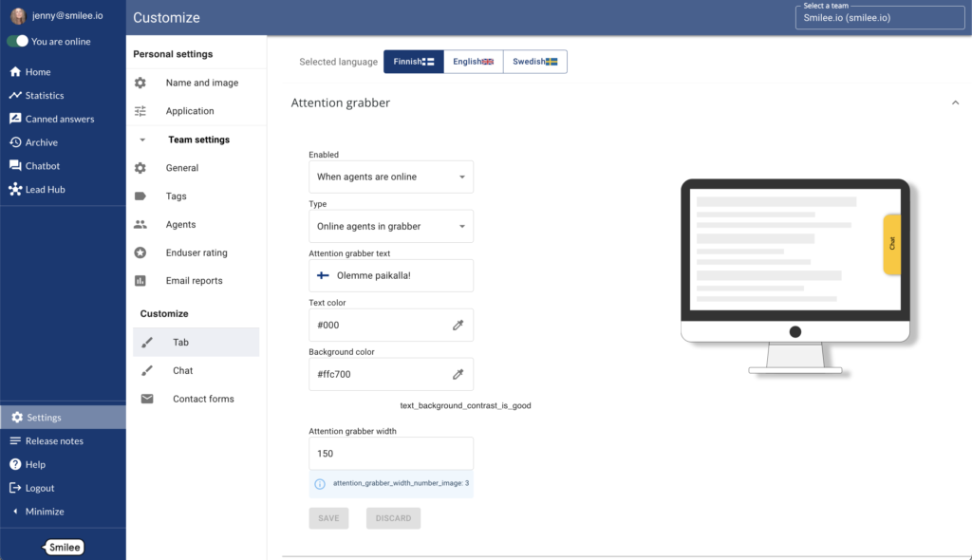Open Contact forms settings
Screen dimensions: 972x560
click(x=203, y=399)
